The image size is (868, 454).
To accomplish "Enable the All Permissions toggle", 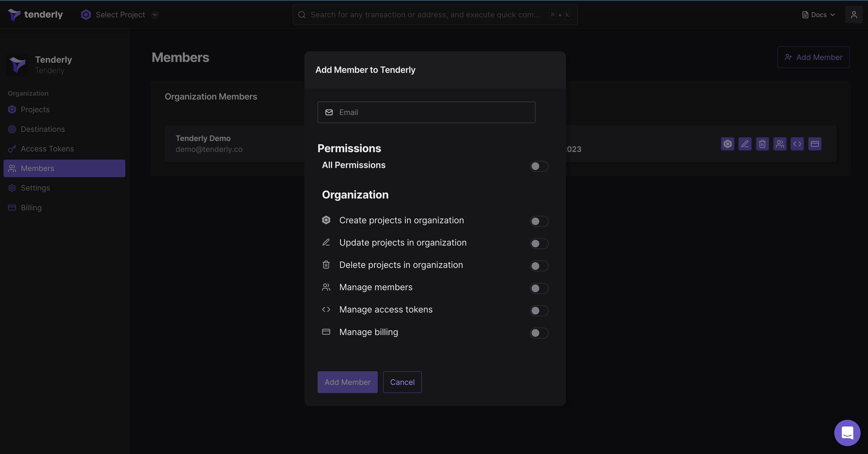I will pos(539,166).
